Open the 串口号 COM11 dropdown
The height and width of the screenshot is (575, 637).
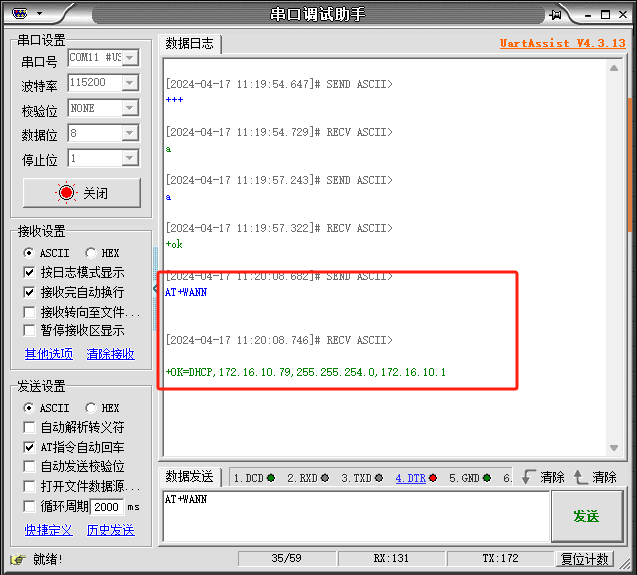(x=130, y=57)
